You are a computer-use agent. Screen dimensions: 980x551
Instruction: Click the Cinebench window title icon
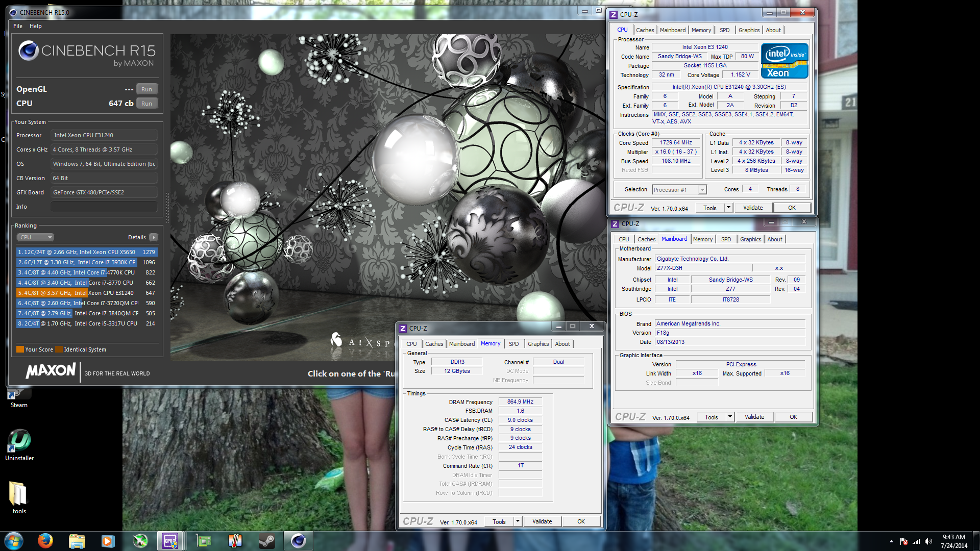point(13,12)
